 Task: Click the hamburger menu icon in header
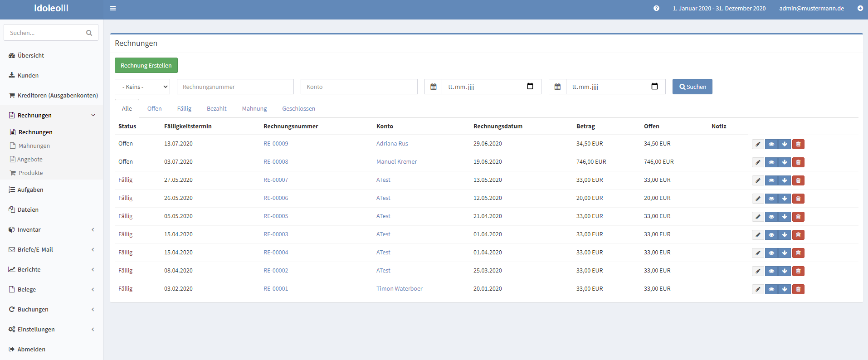[113, 8]
